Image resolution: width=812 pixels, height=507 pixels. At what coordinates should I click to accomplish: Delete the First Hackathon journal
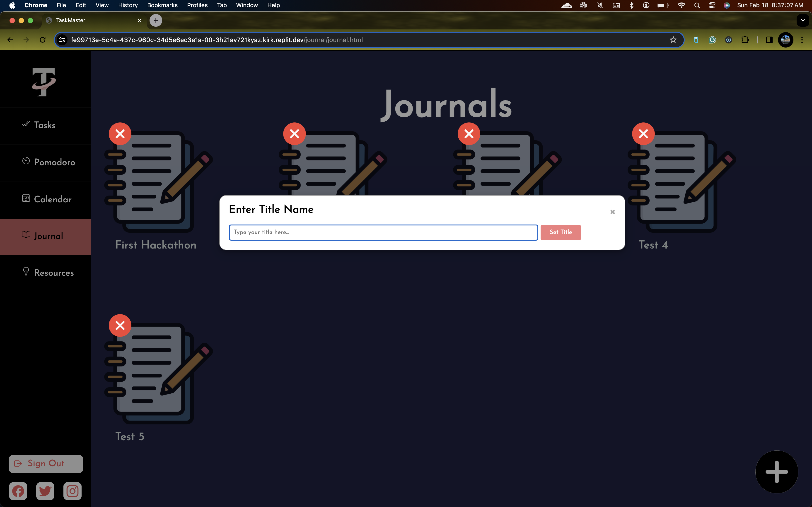pos(120,134)
